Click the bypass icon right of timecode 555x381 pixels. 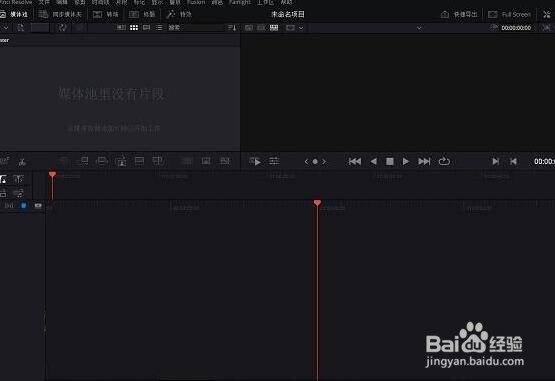(x=547, y=28)
